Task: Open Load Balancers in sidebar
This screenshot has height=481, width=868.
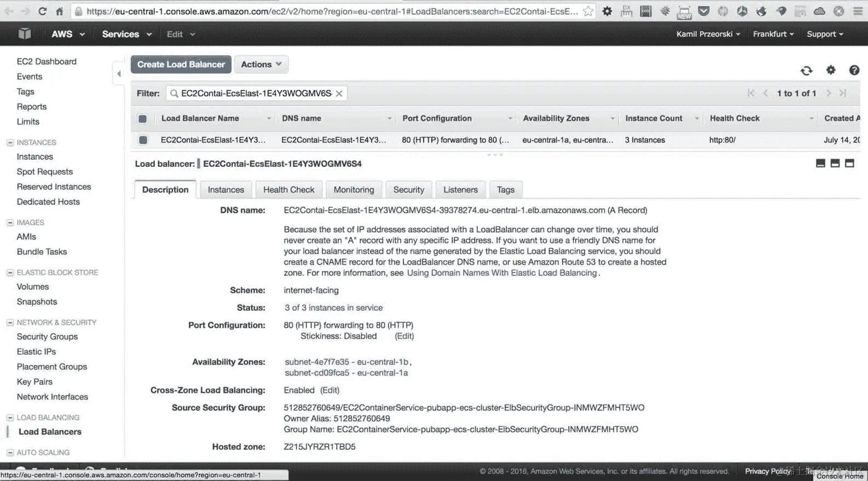Action: pos(50,432)
